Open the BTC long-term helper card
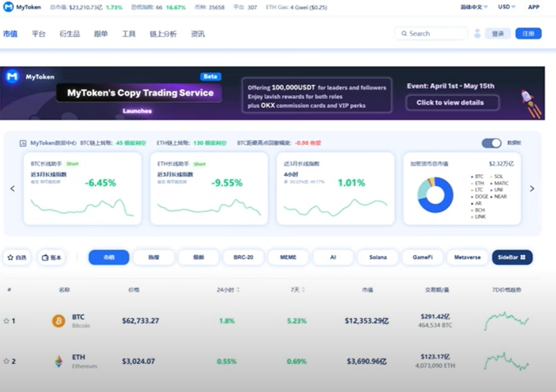556x392 pixels. point(82,188)
